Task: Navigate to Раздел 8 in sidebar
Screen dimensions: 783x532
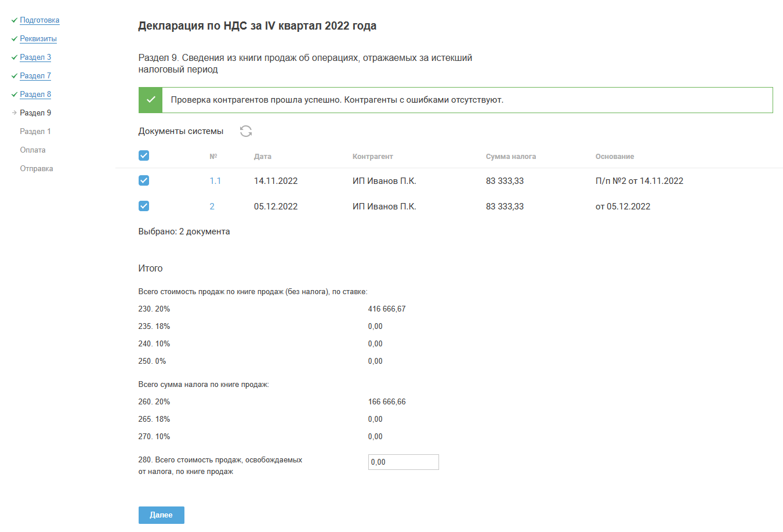Action: (x=35, y=95)
